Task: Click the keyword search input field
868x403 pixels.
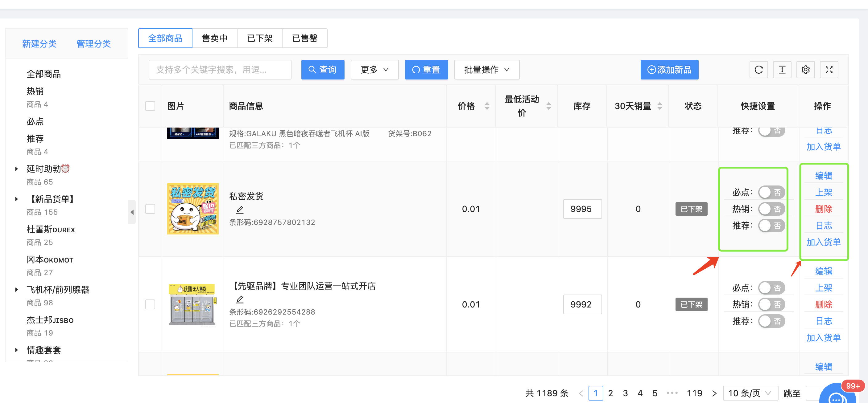Action: pos(220,70)
